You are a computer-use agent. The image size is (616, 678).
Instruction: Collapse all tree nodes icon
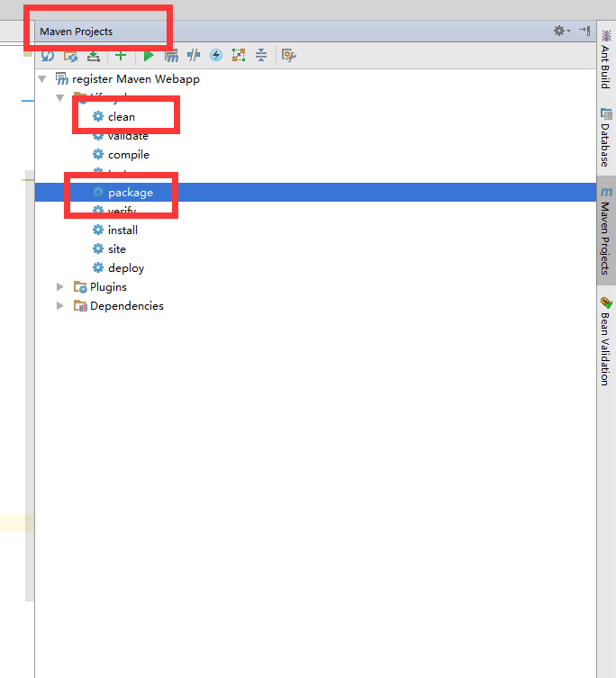click(261, 55)
